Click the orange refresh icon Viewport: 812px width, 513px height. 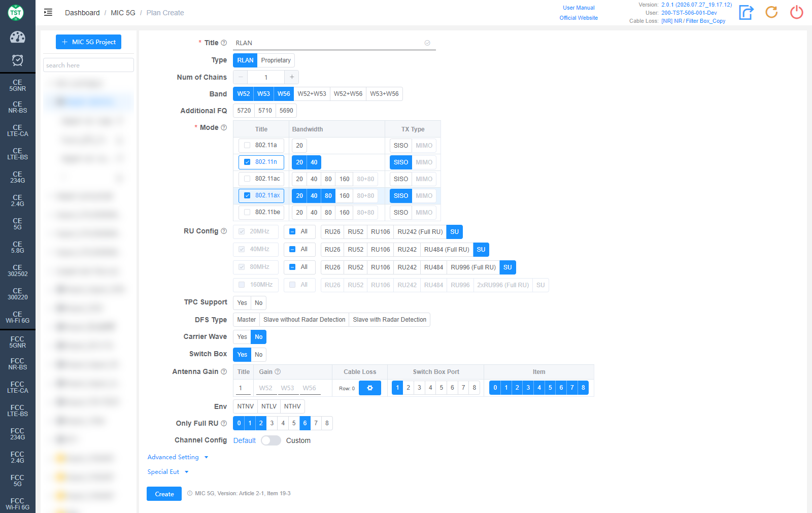click(x=771, y=12)
